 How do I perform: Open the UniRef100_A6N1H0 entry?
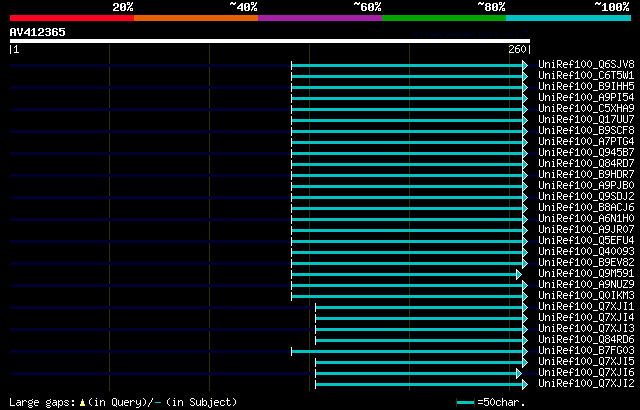586,219
